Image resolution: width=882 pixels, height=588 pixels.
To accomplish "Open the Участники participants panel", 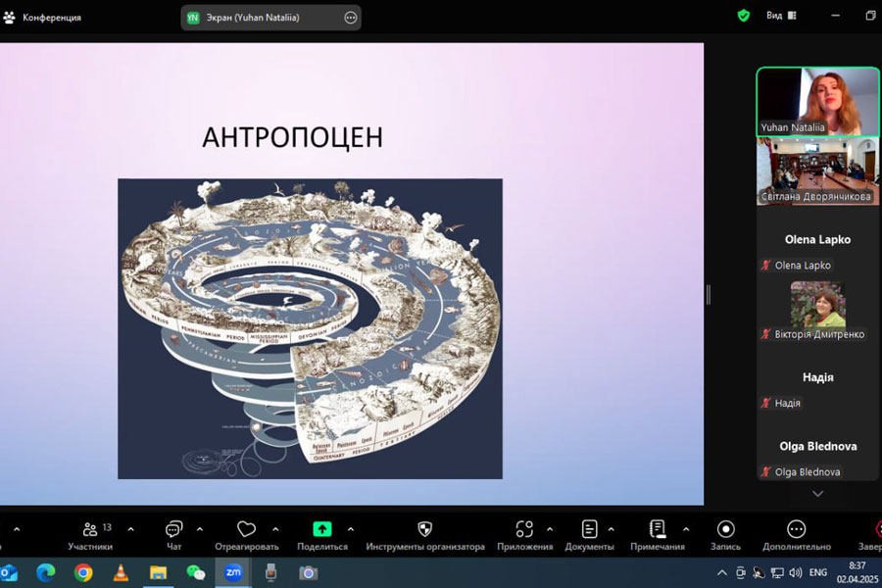I will (x=90, y=536).
